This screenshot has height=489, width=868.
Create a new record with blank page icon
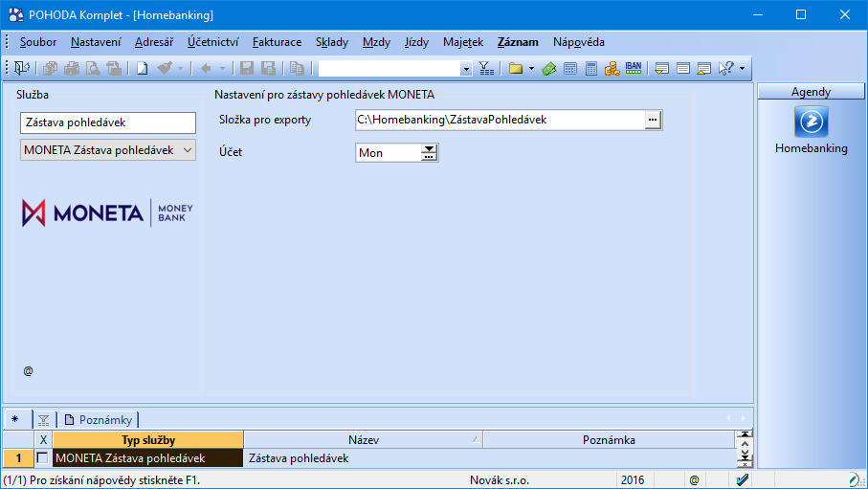[142, 69]
